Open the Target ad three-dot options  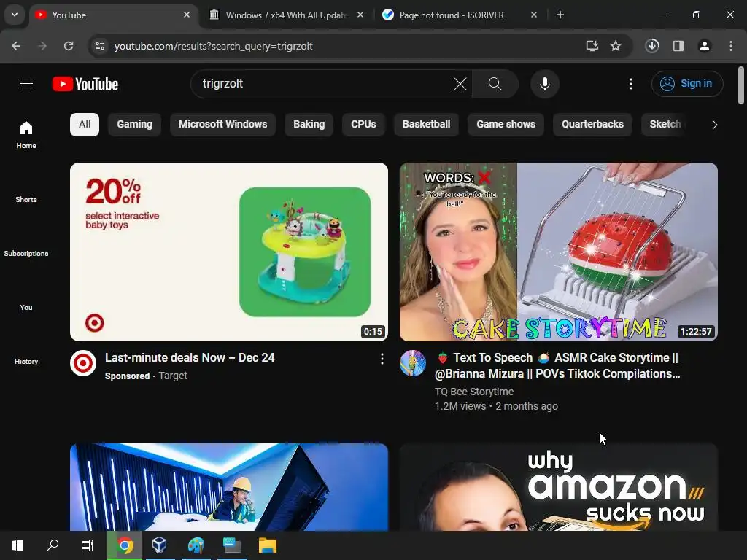pyautogui.click(x=382, y=359)
